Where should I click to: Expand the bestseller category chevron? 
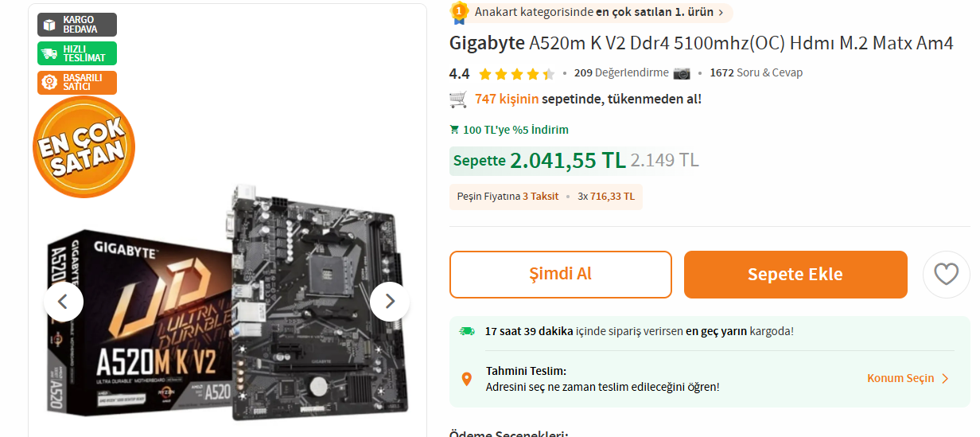(x=721, y=12)
